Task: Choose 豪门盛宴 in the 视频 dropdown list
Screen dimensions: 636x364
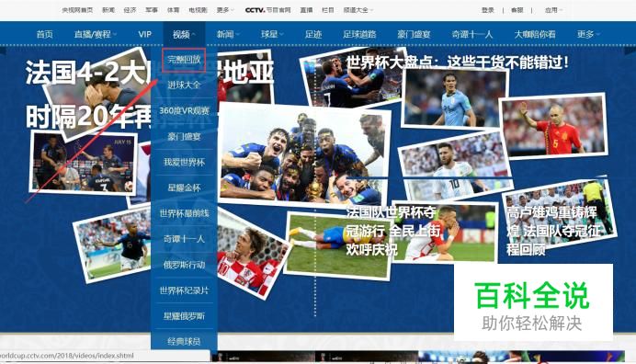Action: pyautogui.click(x=184, y=136)
